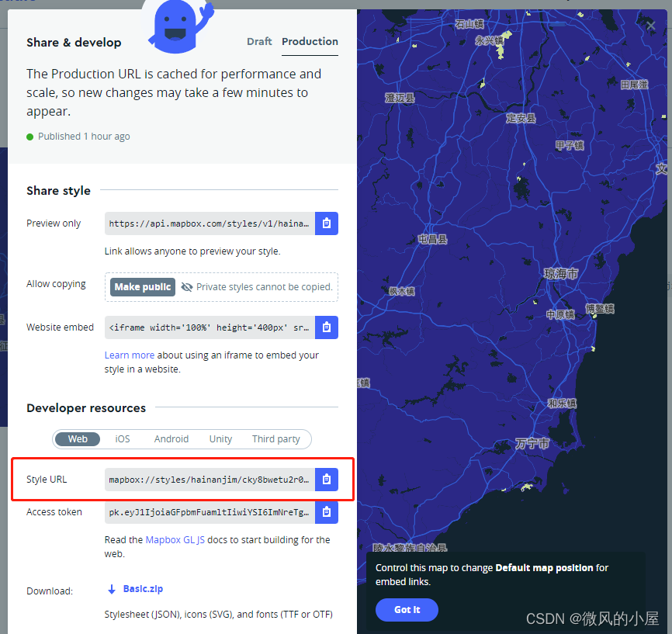Click the 中原镇 label on the map
Image resolution: width=672 pixels, height=634 pixels.
560,314
